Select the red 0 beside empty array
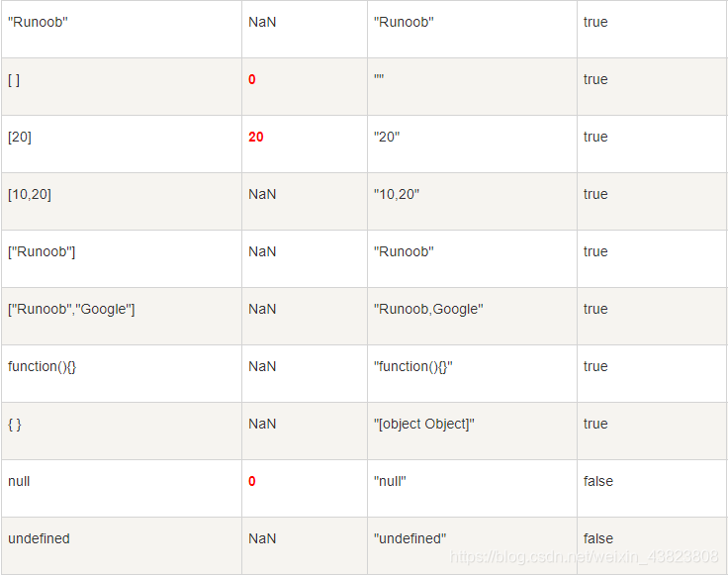This screenshot has width=728, height=575. 252,79
